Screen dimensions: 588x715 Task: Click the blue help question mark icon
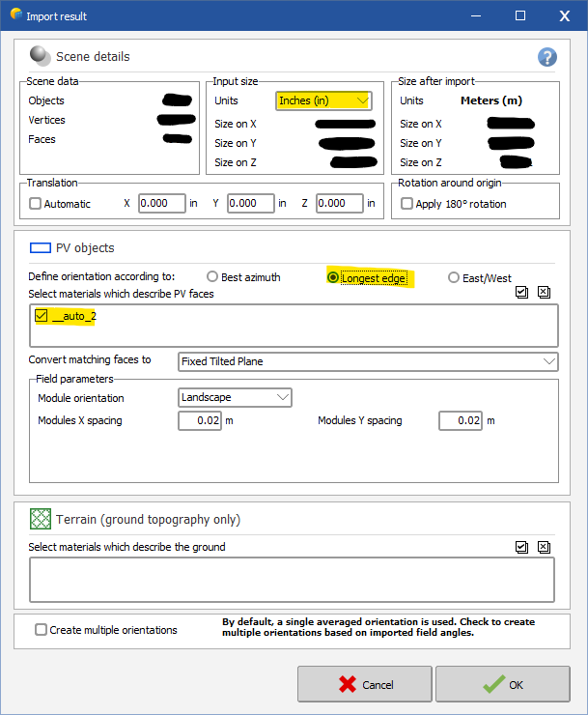[x=546, y=57]
